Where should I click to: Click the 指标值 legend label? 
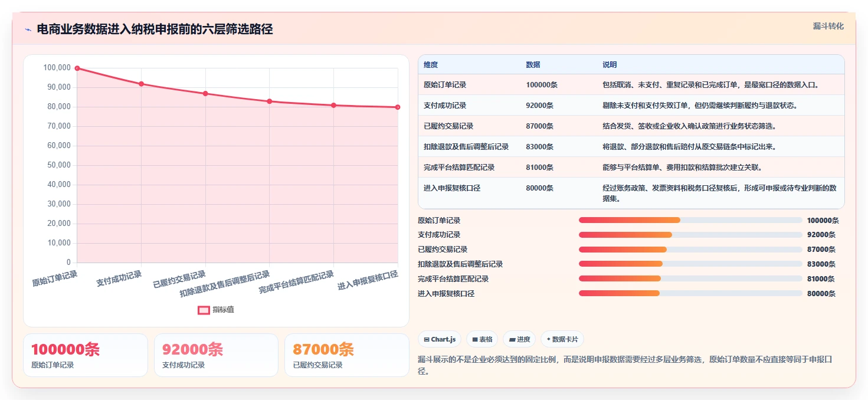click(223, 310)
